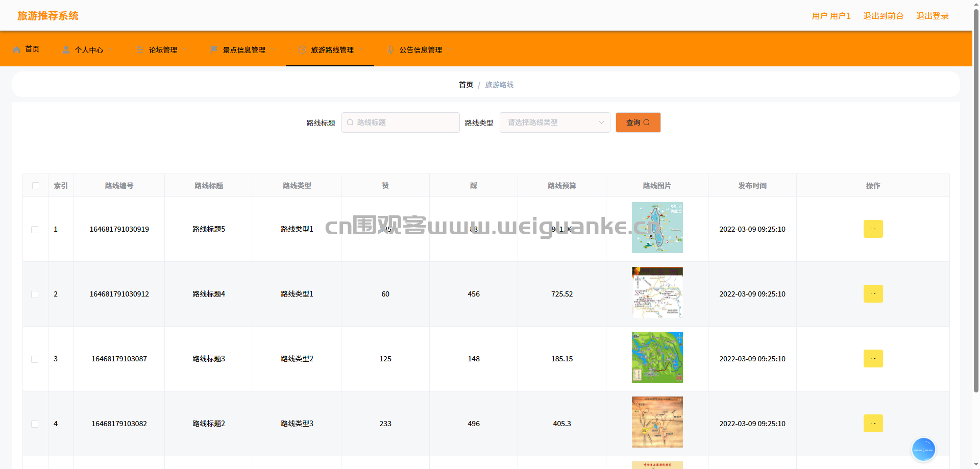The image size is (980, 469).
Task: Click the budget value 185.15
Action: pos(562,359)
